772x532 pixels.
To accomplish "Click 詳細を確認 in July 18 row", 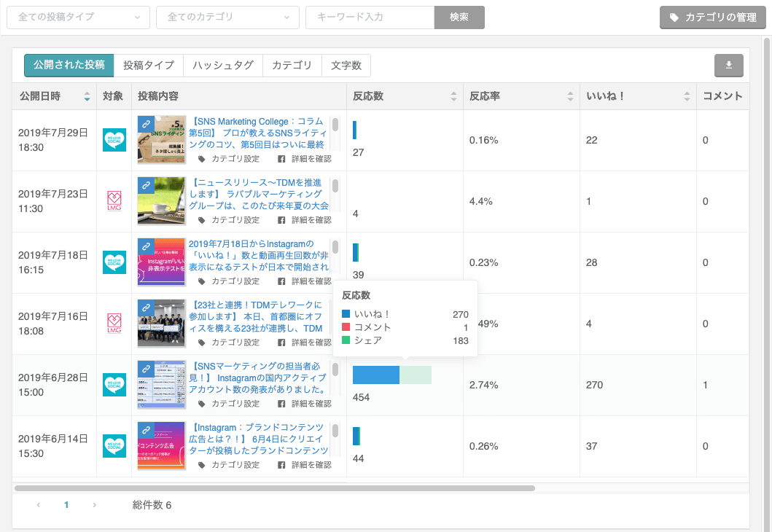I will coord(305,281).
